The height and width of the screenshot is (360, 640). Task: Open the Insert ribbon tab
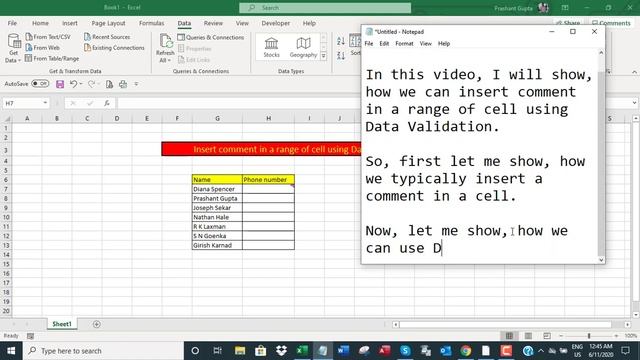(x=69, y=23)
